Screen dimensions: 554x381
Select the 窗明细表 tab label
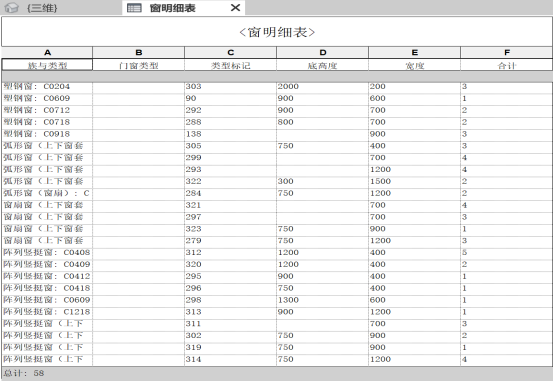coord(172,8)
